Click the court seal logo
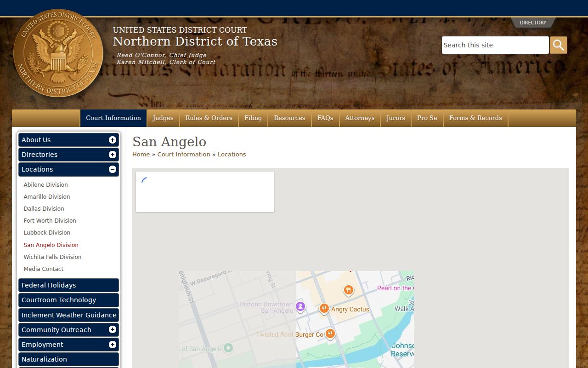 [x=58, y=53]
